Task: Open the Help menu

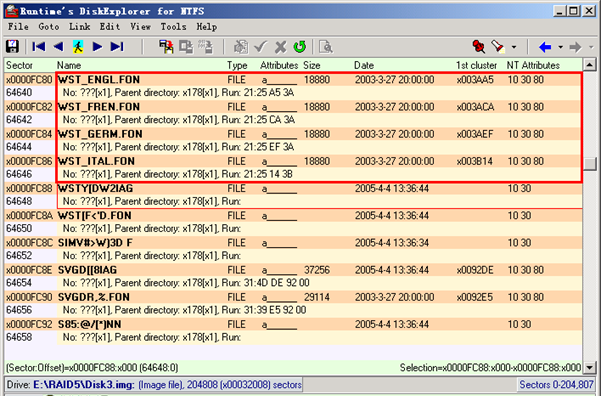Action: click(207, 27)
